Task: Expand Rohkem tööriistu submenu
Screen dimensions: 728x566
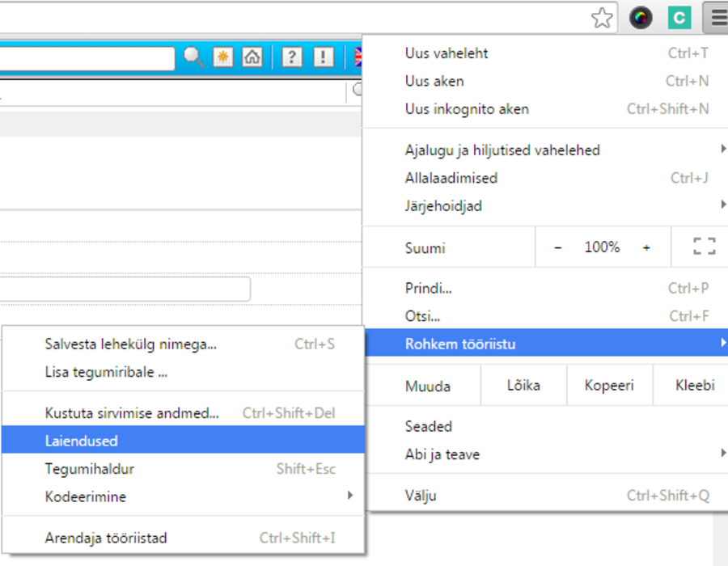Action: 545,344
